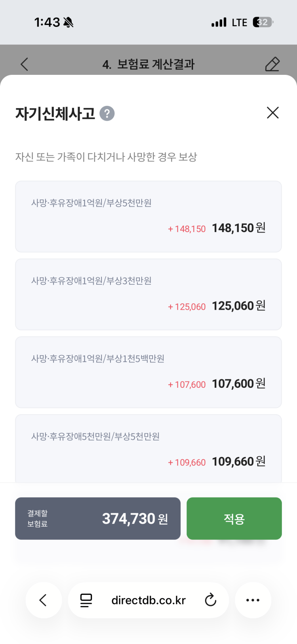This screenshot has height=644, width=297.
Task: Tap the pencil edit icon in the header
Action: [272, 64]
